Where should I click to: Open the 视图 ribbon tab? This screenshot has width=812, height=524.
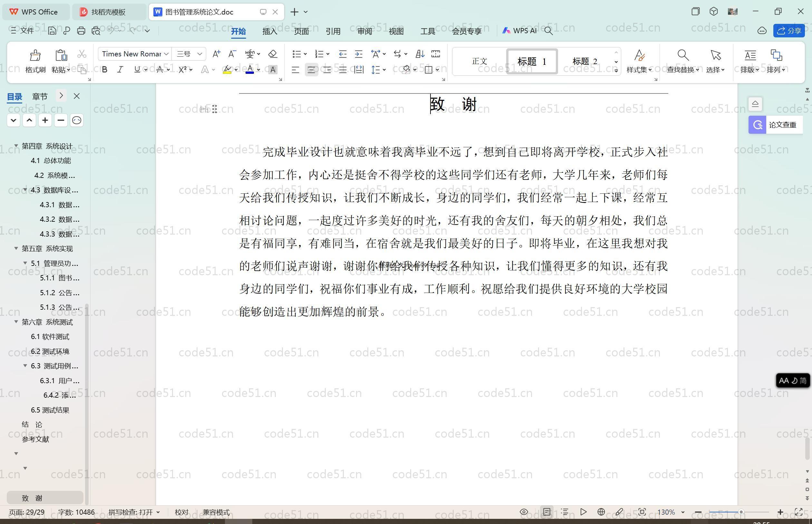point(396,31)
